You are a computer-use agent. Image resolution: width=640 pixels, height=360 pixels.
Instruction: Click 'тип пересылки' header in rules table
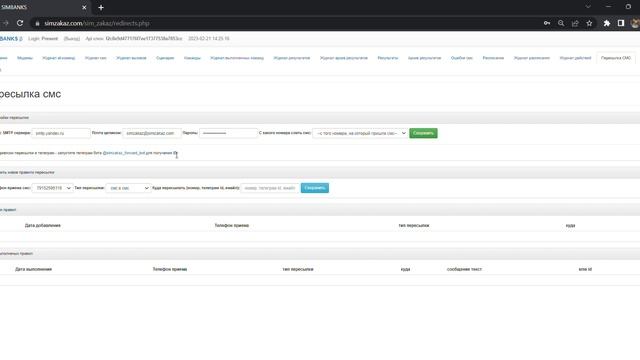pos(413,225)
